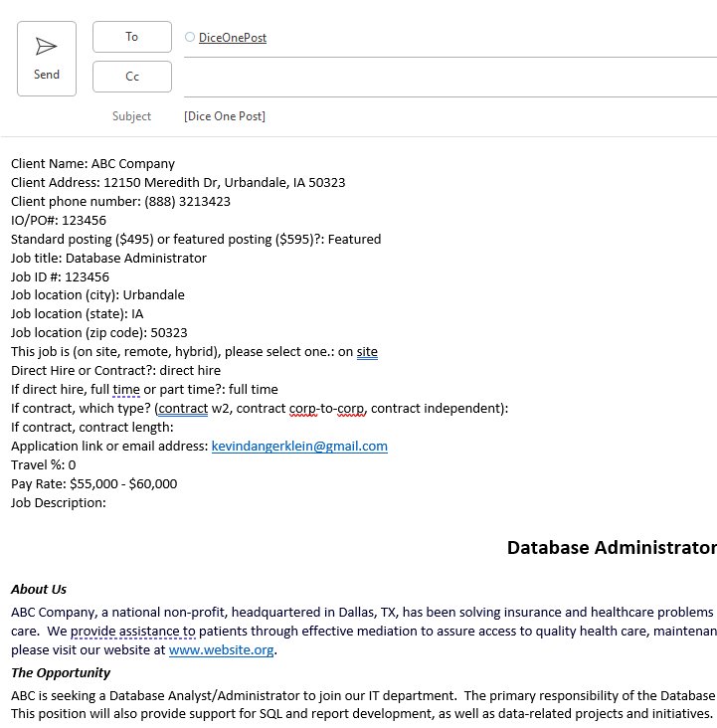
Task: Click the Pay Rate: $55,000 - $60,000 line
Action: [x=93, y=483]
